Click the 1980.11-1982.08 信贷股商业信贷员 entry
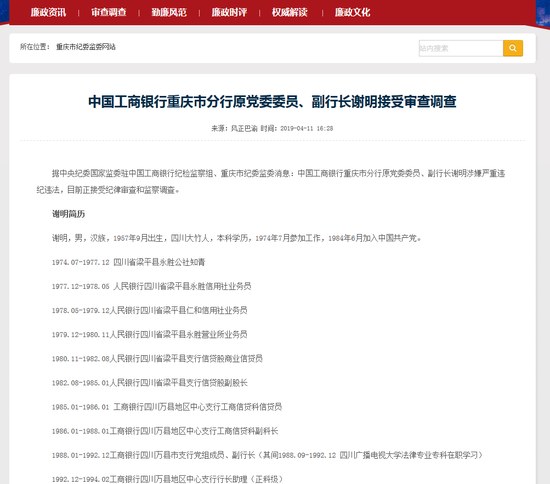Screen dimensions: 550x484 (157, 359)
